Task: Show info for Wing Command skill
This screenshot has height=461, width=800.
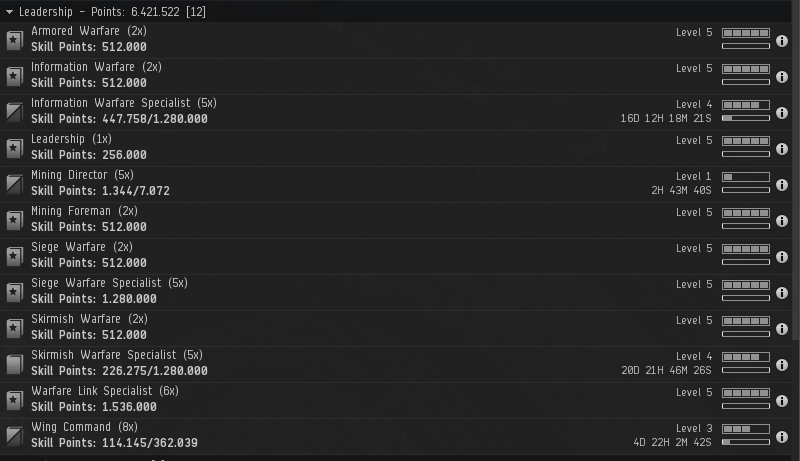Action: click(781, 436)
